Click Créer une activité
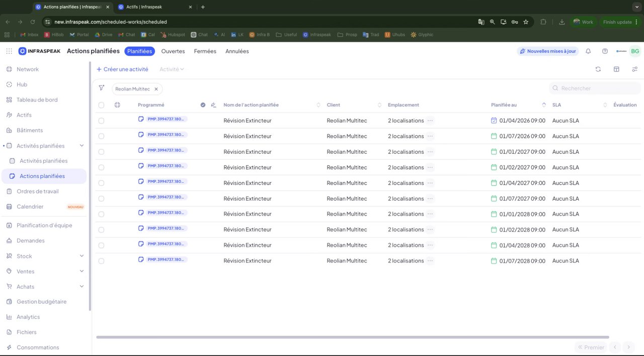 click(122, 69)
